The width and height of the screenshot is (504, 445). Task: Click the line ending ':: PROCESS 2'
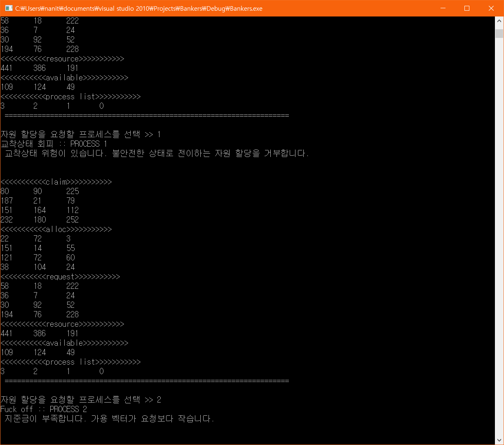44,409
